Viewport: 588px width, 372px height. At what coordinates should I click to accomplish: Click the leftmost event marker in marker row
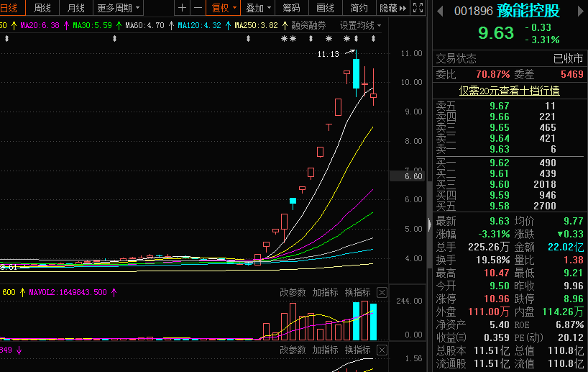(6, 38)
